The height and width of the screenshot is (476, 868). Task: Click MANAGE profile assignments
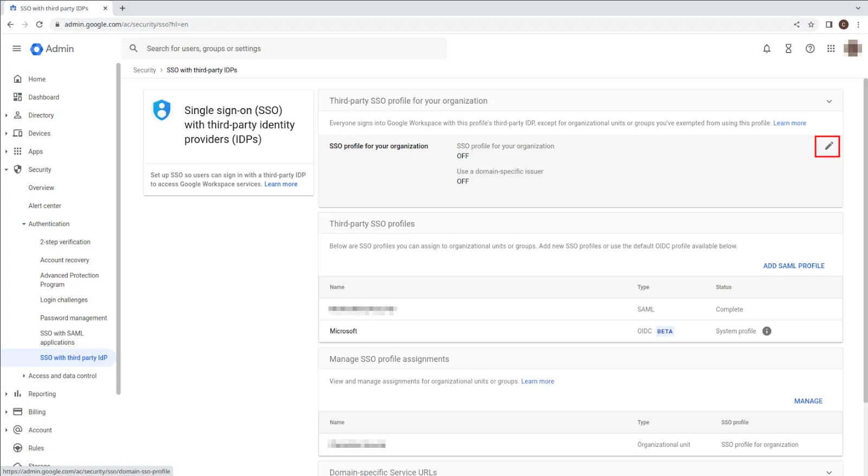tap(808, 401)
